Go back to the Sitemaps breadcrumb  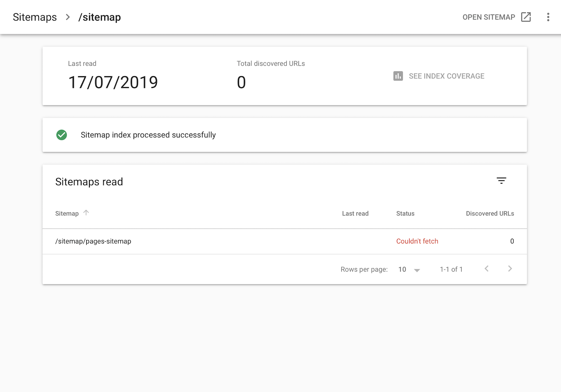point(35,17)
